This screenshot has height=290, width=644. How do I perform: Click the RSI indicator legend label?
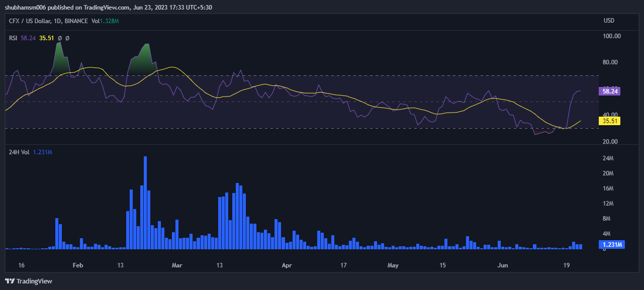[13, 38]
